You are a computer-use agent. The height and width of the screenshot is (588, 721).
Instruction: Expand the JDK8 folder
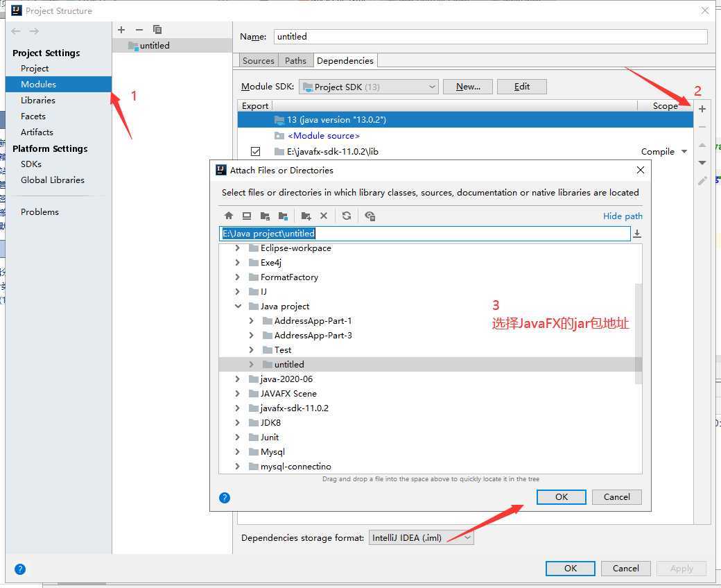click(237, 422)
